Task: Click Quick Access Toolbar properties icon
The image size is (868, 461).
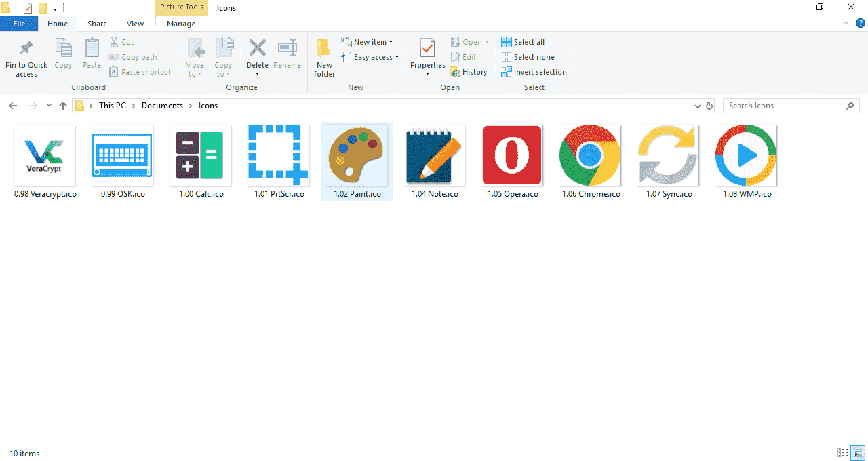Action: tap(28, 8)
